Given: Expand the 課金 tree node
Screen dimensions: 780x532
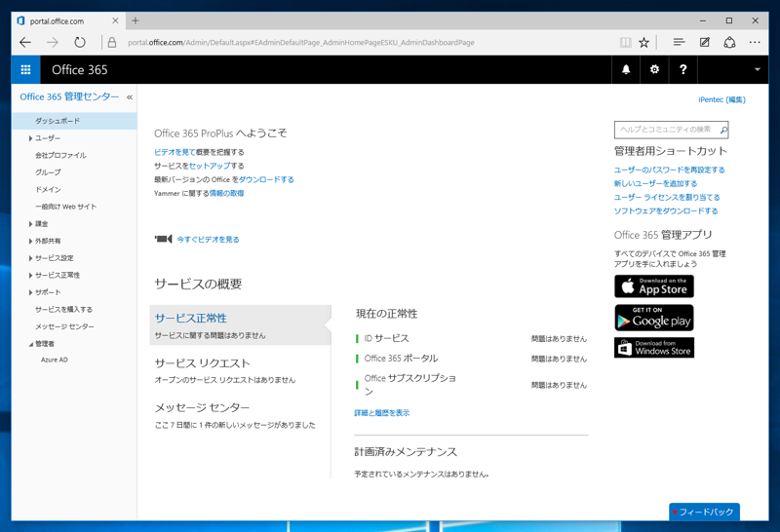Looking at the screenshot, I should click(x=30, y=224).
